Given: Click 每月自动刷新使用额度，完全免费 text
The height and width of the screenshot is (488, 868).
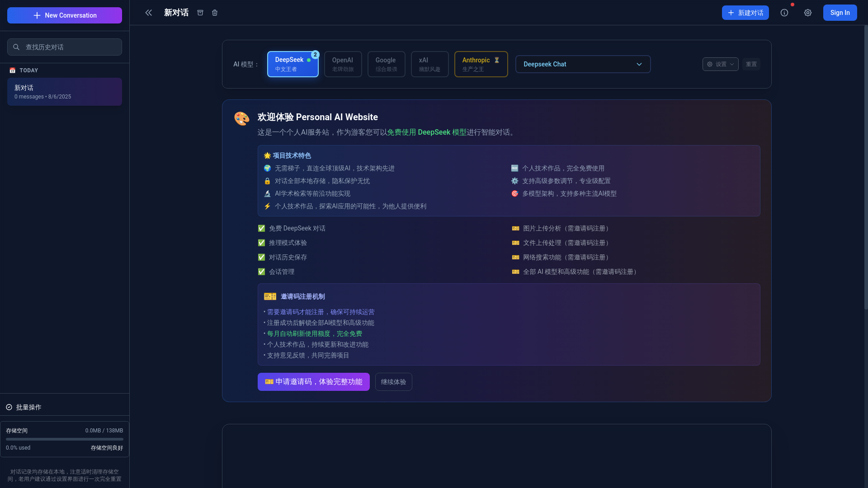Looking at the screenshot, I should 315,333.
